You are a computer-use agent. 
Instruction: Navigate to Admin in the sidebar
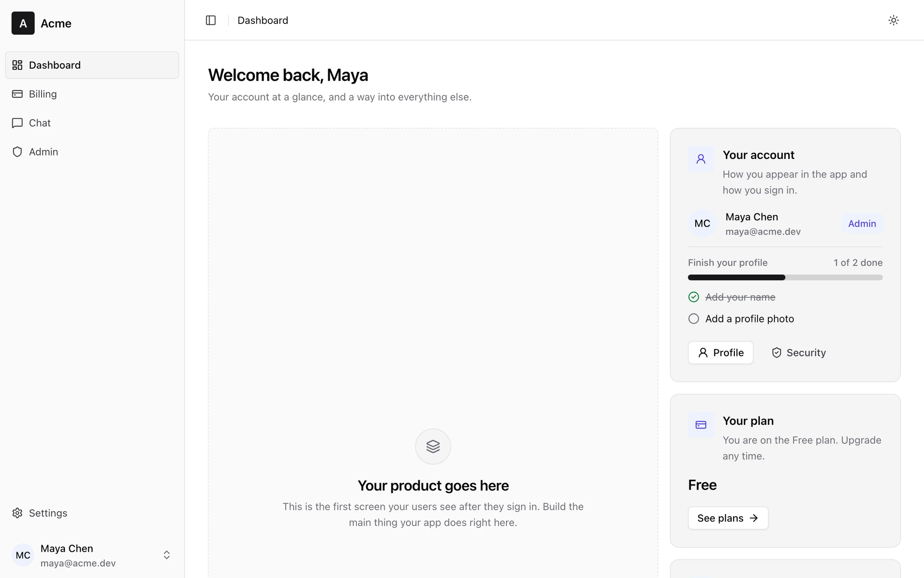[x=92, y=152]
